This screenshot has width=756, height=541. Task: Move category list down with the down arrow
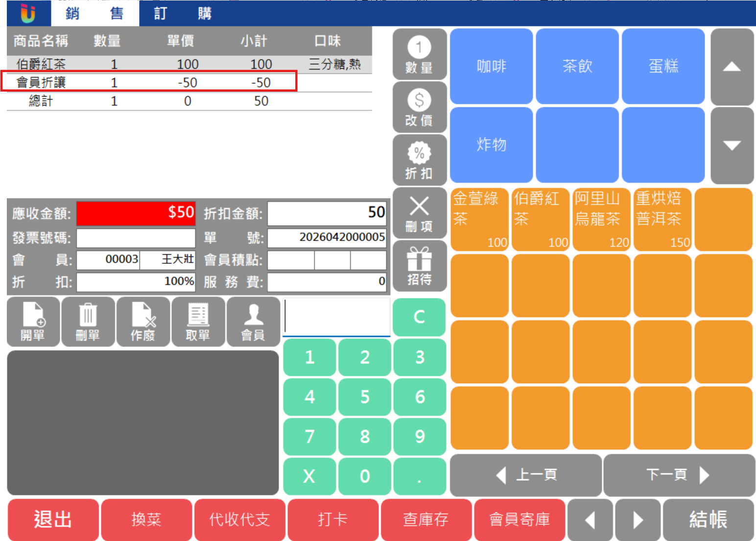(732, 146)
